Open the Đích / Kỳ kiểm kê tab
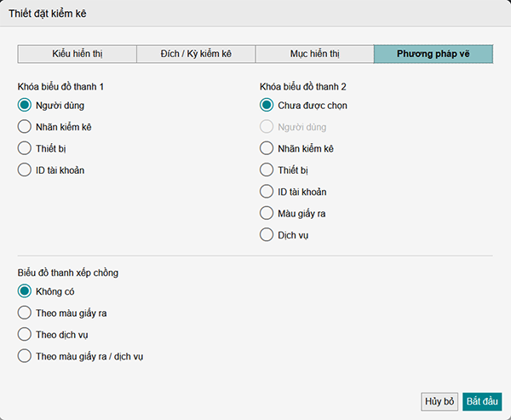Viewport: 511px width, 420px height. [196, 54]
